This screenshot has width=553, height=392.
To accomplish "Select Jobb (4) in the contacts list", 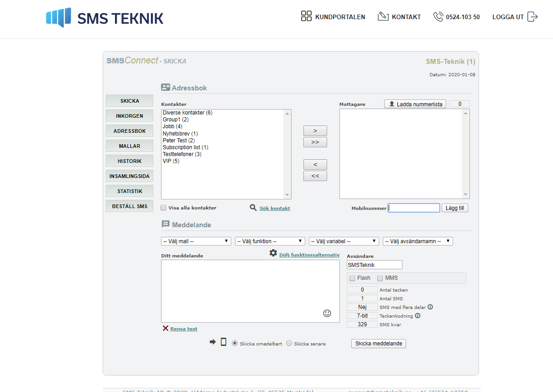I will tap(172, 126).
